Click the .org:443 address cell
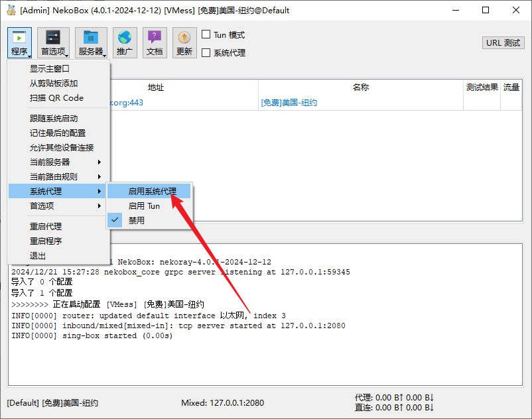The image size is (532, 419). 127,103
